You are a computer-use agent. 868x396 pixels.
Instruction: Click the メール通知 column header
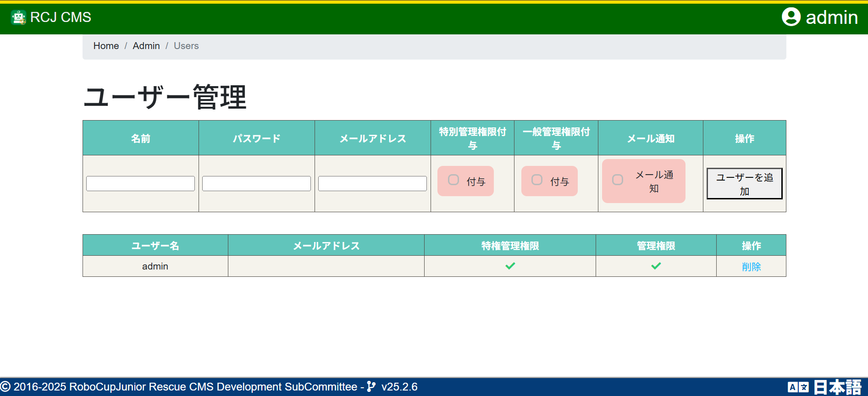pos(651,138)
